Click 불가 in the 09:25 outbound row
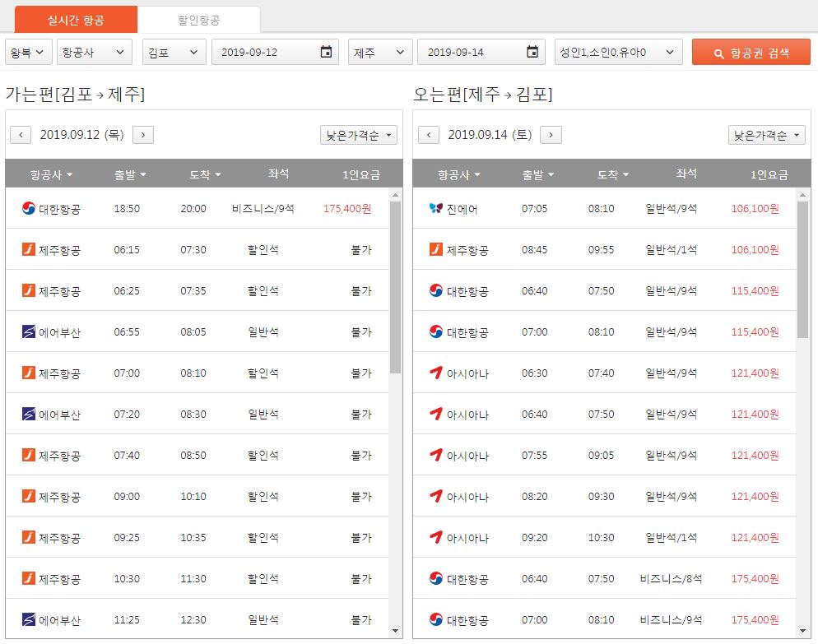818x644 pixels. [x=361, y=538]
